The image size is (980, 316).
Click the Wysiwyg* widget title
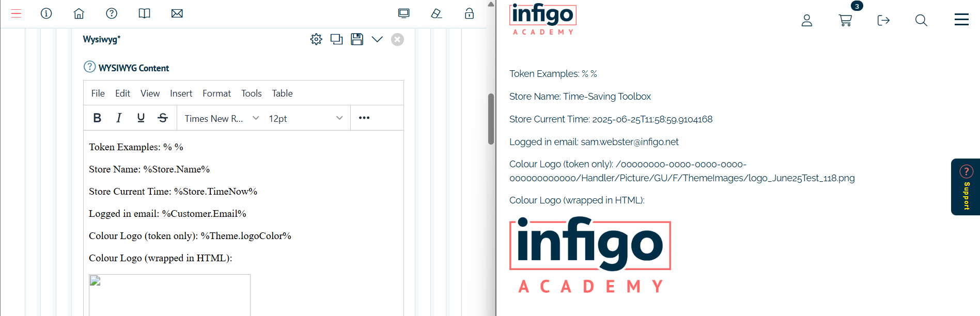click(x=102, y=39)
